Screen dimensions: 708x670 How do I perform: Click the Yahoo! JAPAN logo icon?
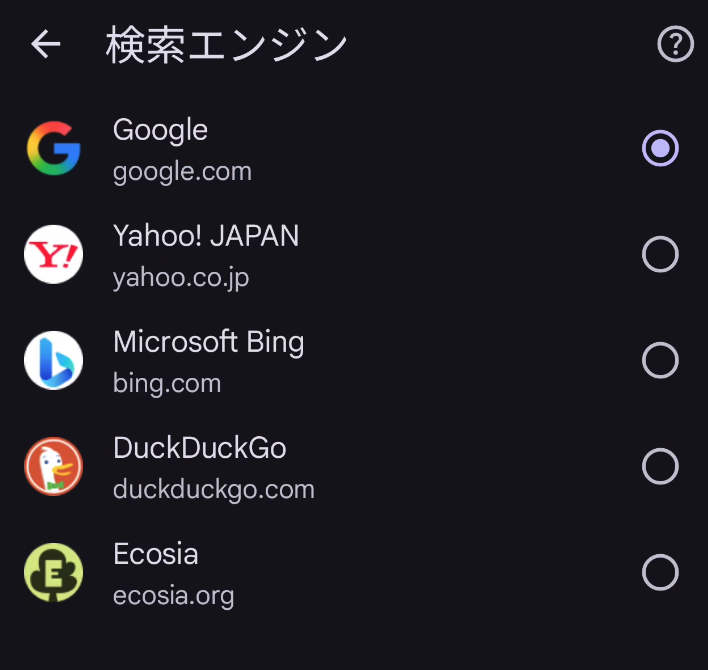(x=53, y=255)
